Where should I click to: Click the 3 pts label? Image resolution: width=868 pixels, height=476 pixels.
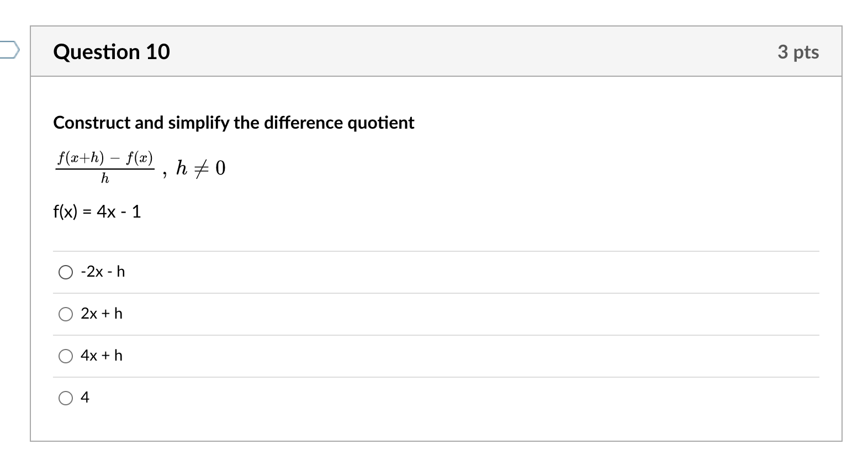pos(798,51)
